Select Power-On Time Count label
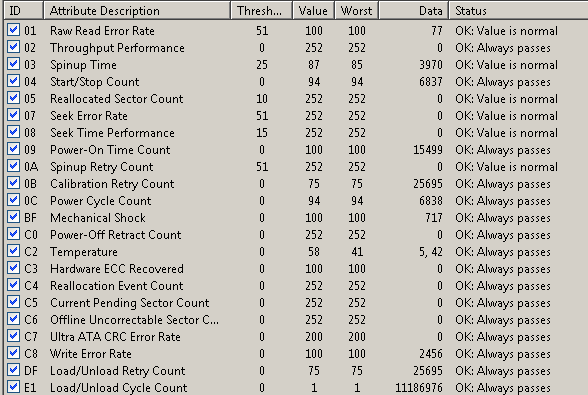Image resolution: width=588 pixels, height=395 pixels. point(110,150)
